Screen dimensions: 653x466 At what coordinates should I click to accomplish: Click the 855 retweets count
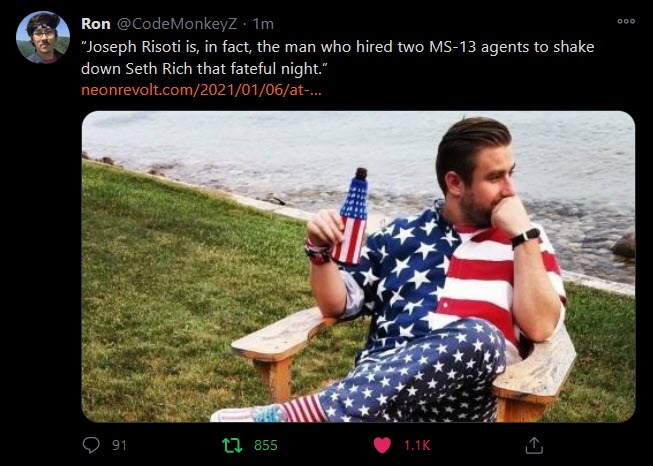(266, 445)
